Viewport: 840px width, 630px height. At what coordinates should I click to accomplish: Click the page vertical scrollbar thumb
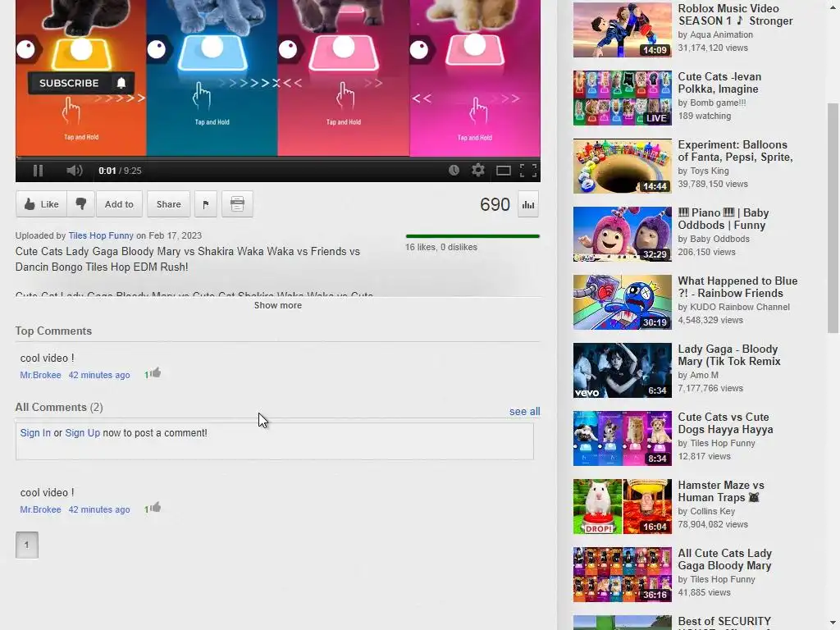833,218
